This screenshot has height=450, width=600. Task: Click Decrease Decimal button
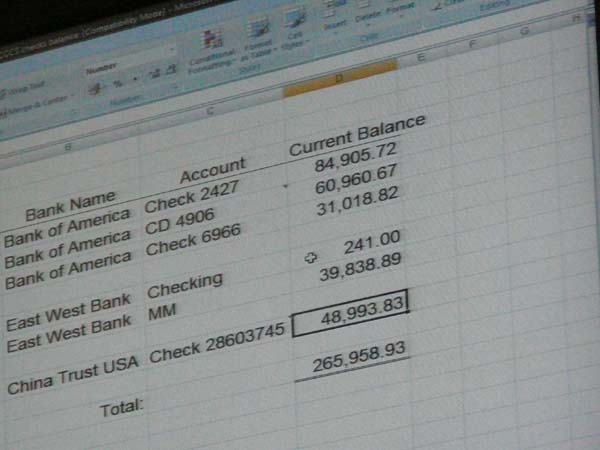pyautogui.click(x=171, y=70)
